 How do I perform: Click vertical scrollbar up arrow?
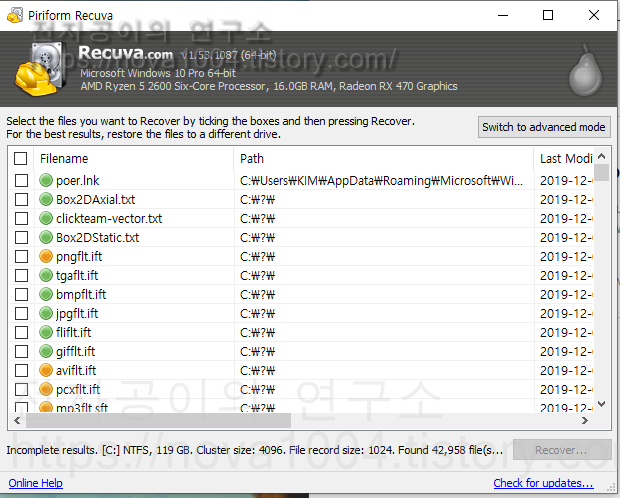point(601,156)
